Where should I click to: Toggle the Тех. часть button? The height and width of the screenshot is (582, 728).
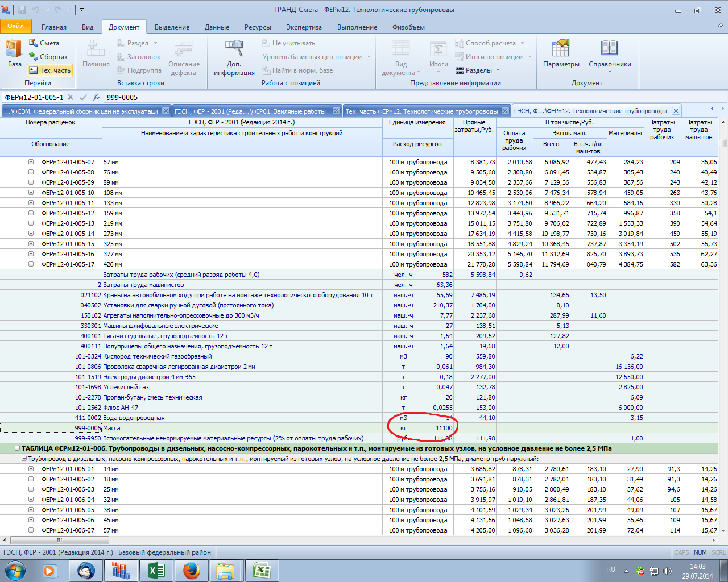[50, 70]
